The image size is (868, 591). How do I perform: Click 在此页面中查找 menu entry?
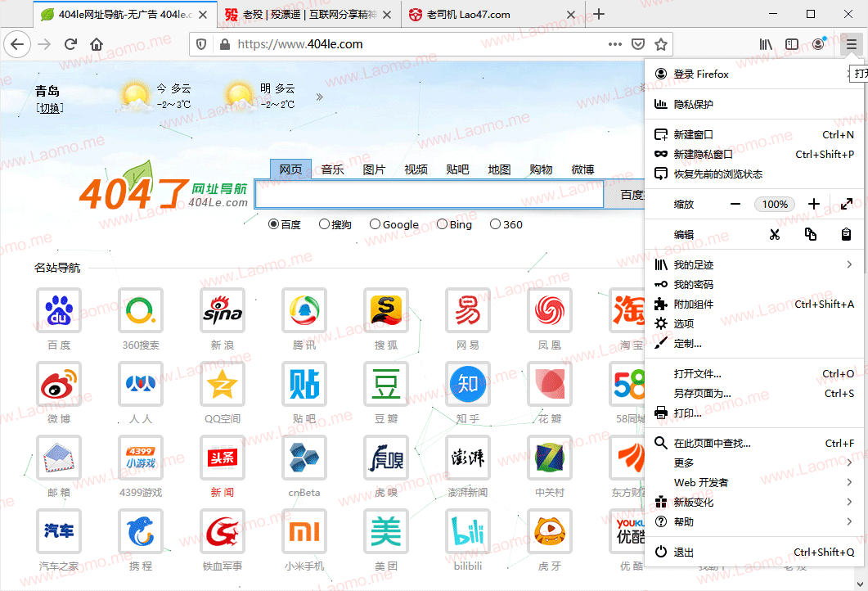[x=754, y=443]
